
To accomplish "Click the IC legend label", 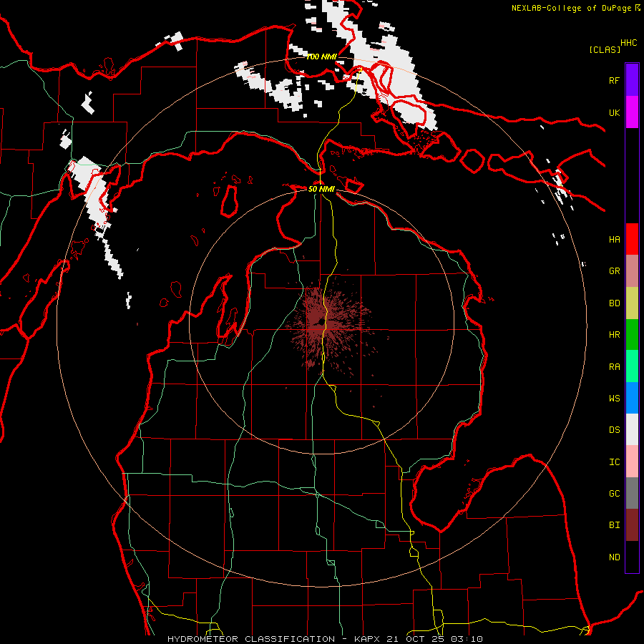I will tap(614, 462).
